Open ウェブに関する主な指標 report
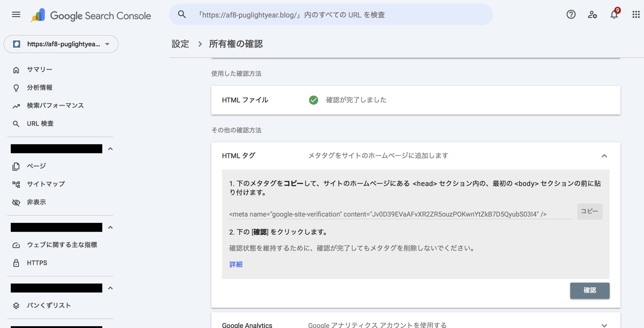Viewport: 644px width, 328px height. coord(62,245)
